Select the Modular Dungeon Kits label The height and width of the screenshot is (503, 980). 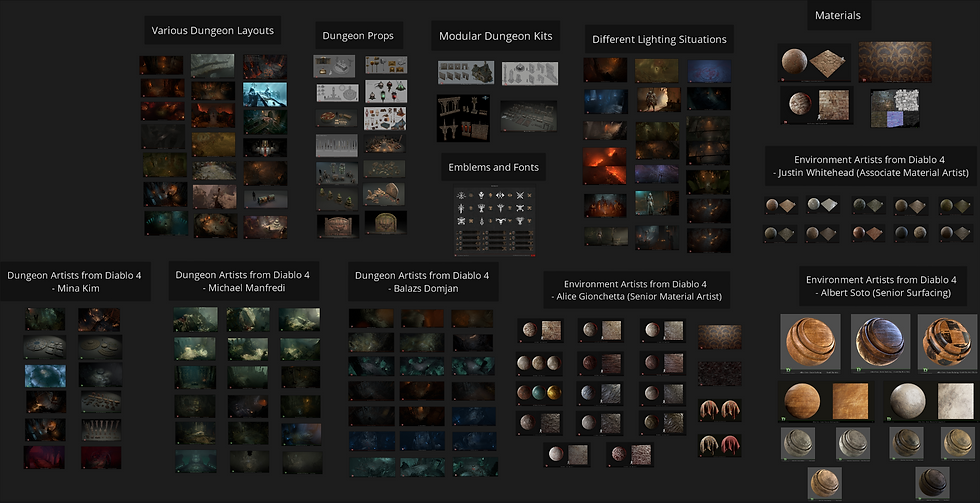(496, 36)
